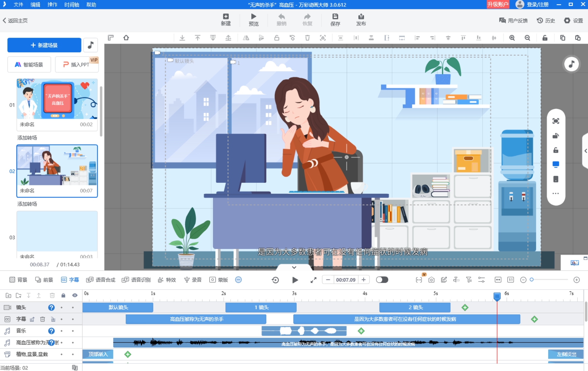Click 添加转场 below scene 01
This screenshot has height=371, width=588.
[x=27, y=138]
